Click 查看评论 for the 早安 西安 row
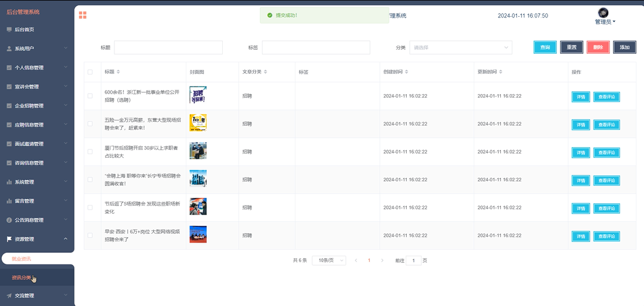The width and height of the screenshot is (644, 306). (606, 236)
